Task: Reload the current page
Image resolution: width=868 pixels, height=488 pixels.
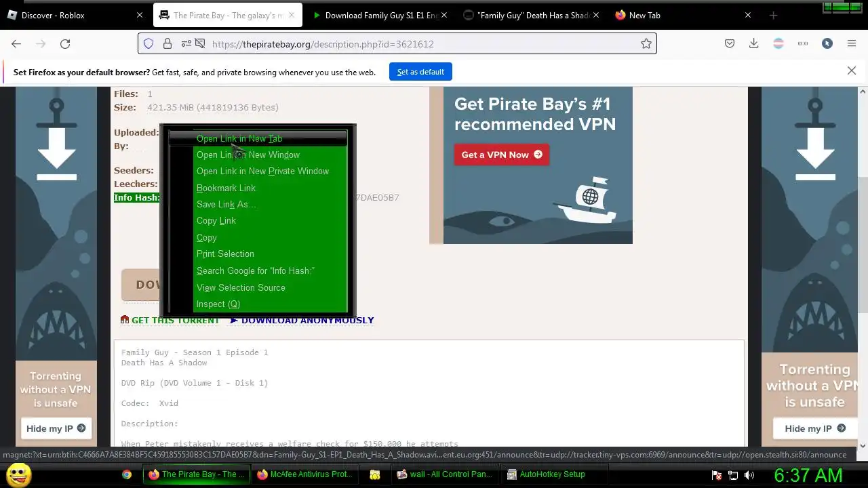Action: pos(65,43)
